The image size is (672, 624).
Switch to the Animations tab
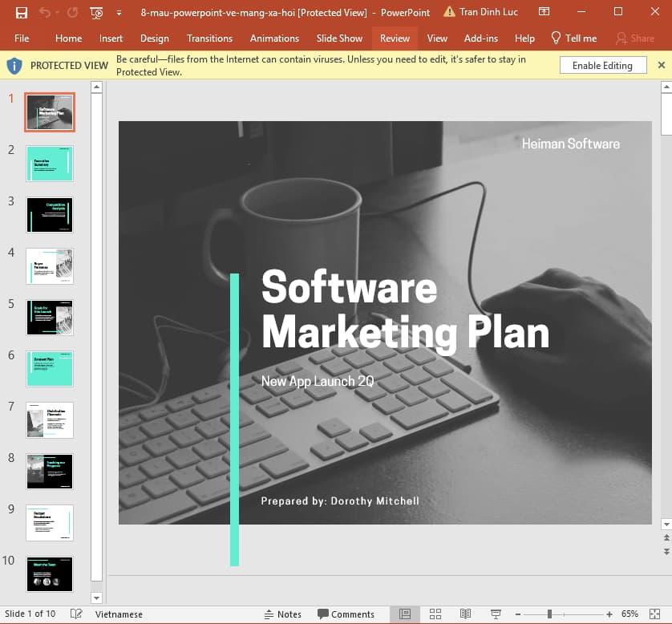[x=274, y=38]
